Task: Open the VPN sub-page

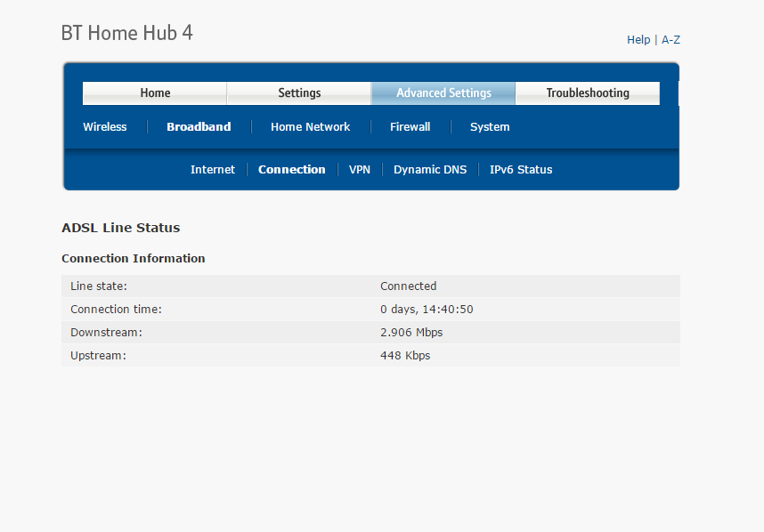Action: (360, 170)
